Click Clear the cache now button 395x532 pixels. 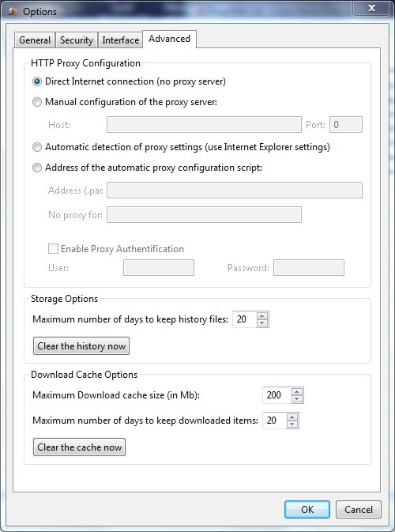pyautogui.click(x=79, y=447)
